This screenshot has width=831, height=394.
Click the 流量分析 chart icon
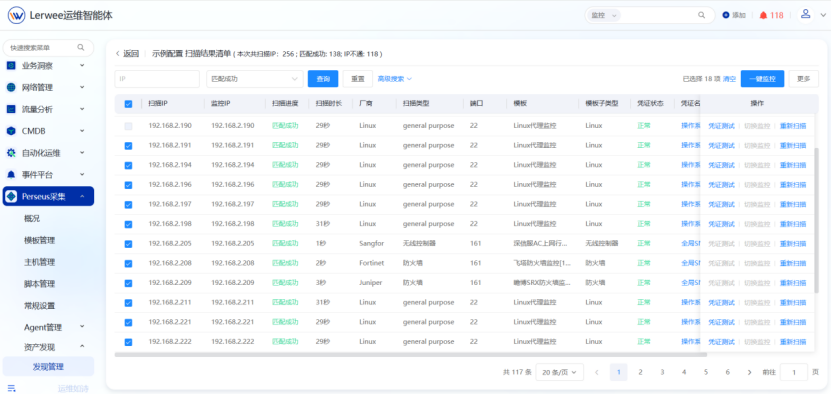pyautogui.click(x=11, y=109)
